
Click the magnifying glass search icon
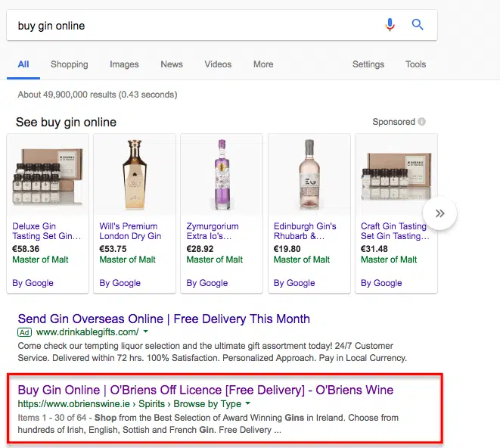418,25
